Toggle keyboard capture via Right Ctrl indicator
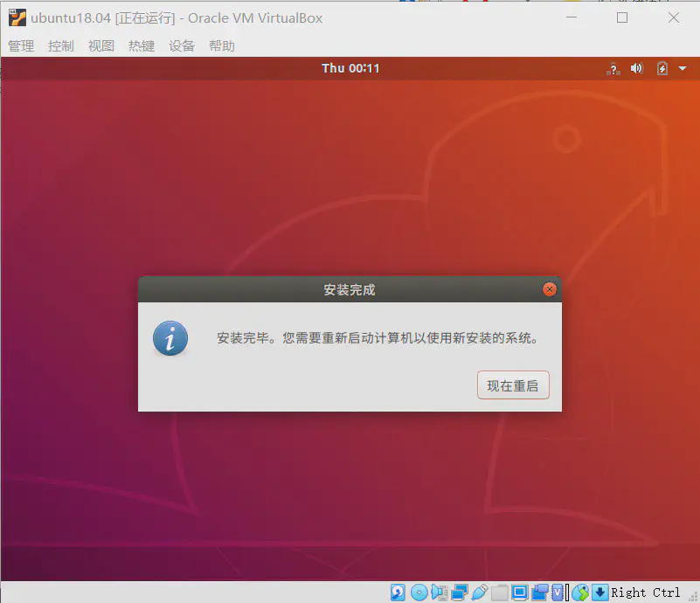Screen dimensions: 700x603 coord(600,593)
